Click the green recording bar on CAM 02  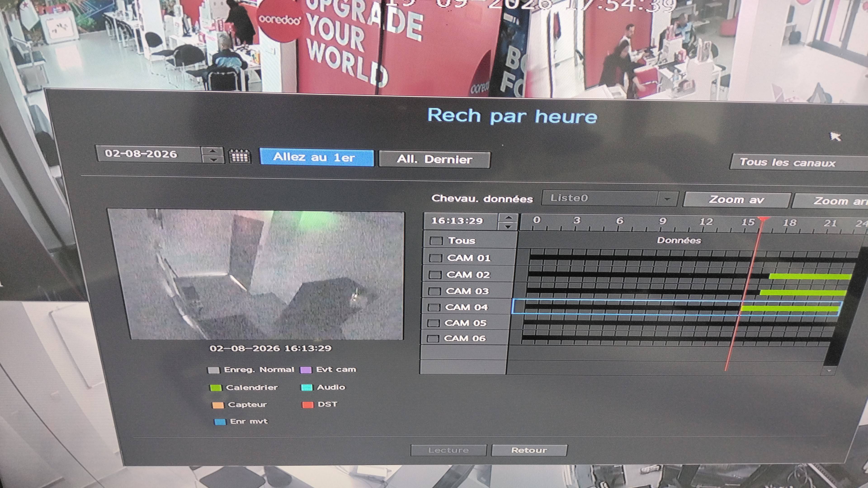(x=810, y=277)
